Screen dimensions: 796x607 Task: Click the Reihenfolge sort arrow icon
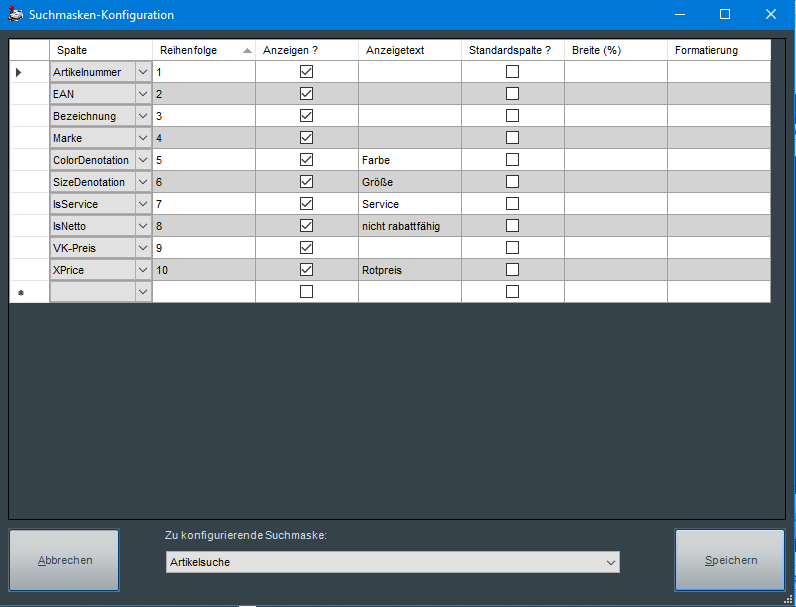pos(247,51)
